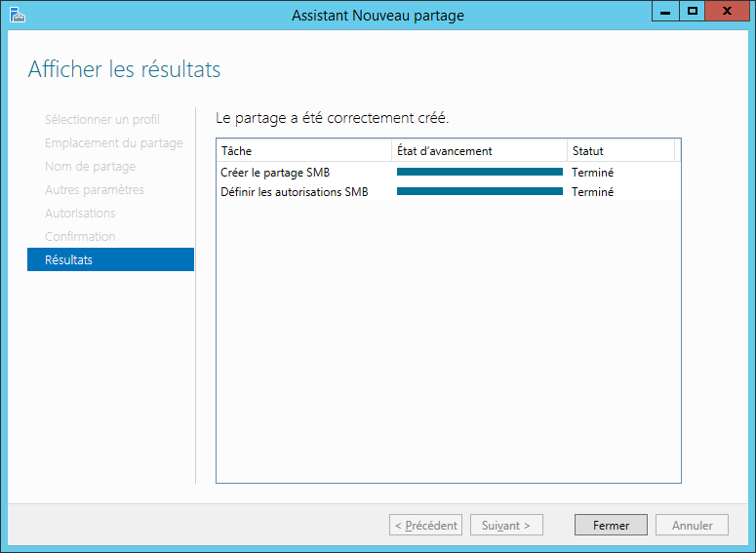Select the Créer le partage SMB row
756x553 pixels.
pos(449,173)
